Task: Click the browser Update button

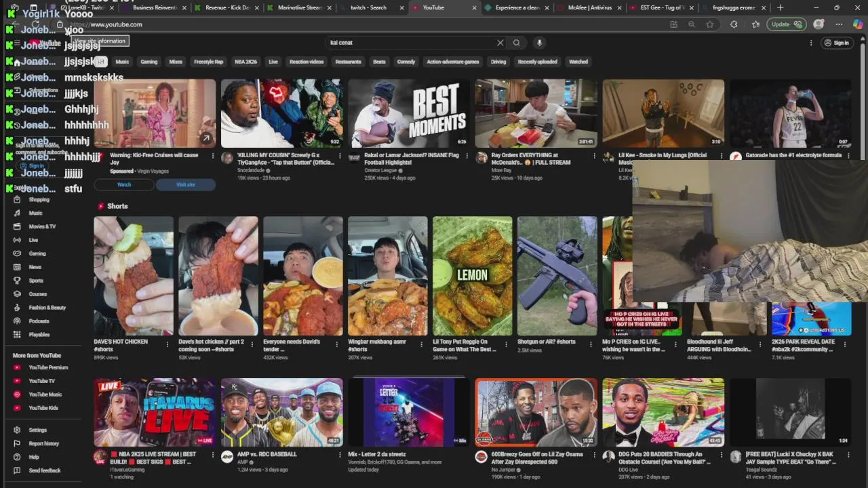Action: [786, 24]
